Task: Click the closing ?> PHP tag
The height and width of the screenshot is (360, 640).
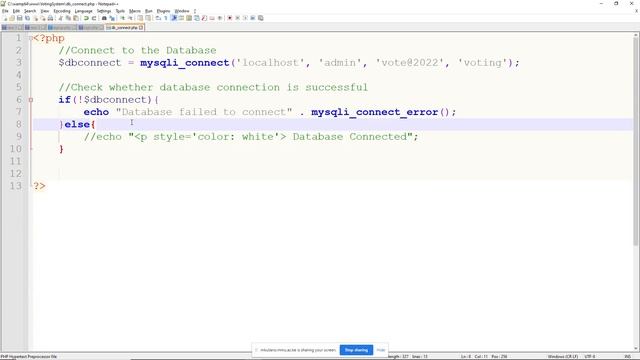Action: (39, 186)
